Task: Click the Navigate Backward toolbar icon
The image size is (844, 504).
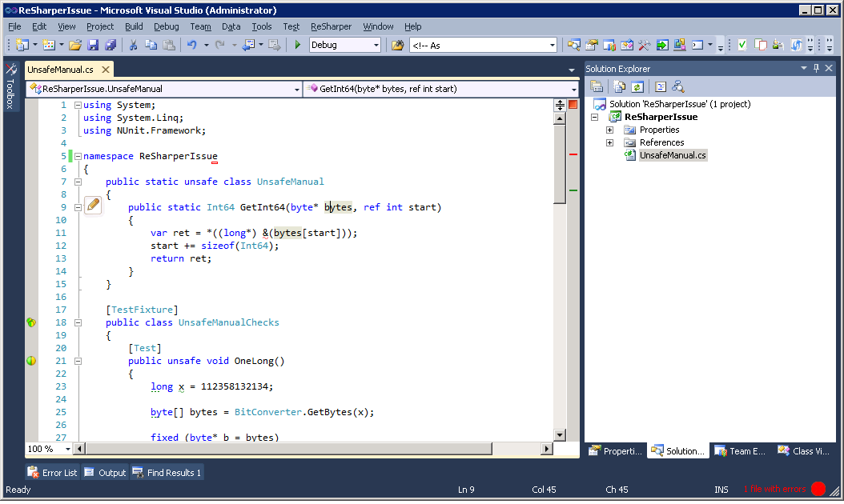Action: (x=249, y=45)
